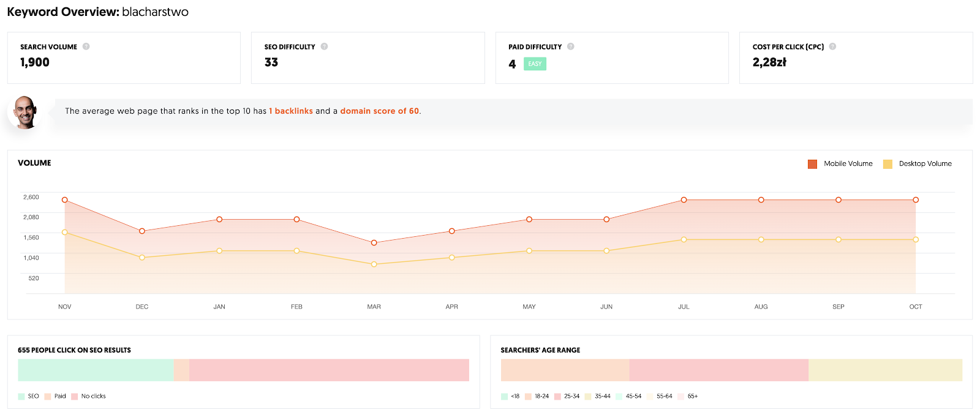Click the No clicks legend swatch

pos(75,397)
